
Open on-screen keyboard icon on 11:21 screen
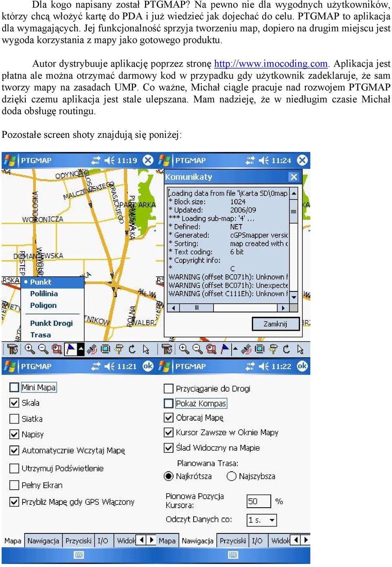coord(79,555)
